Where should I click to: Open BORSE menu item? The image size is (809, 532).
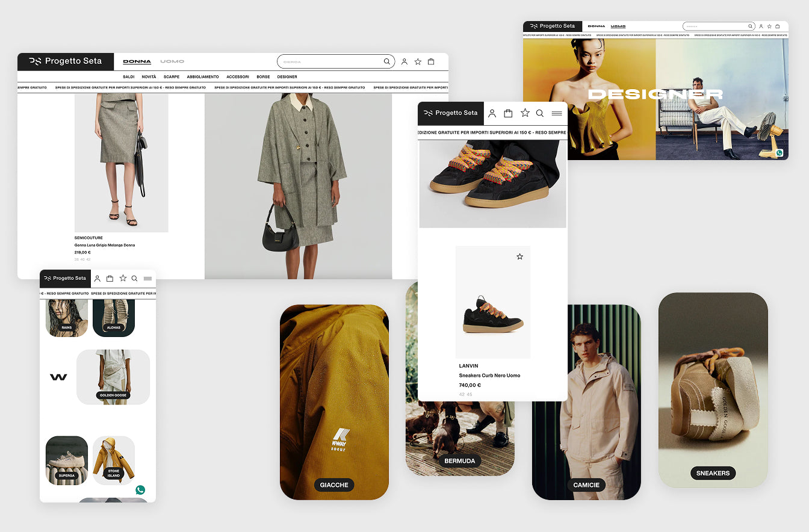pos(263,77)
